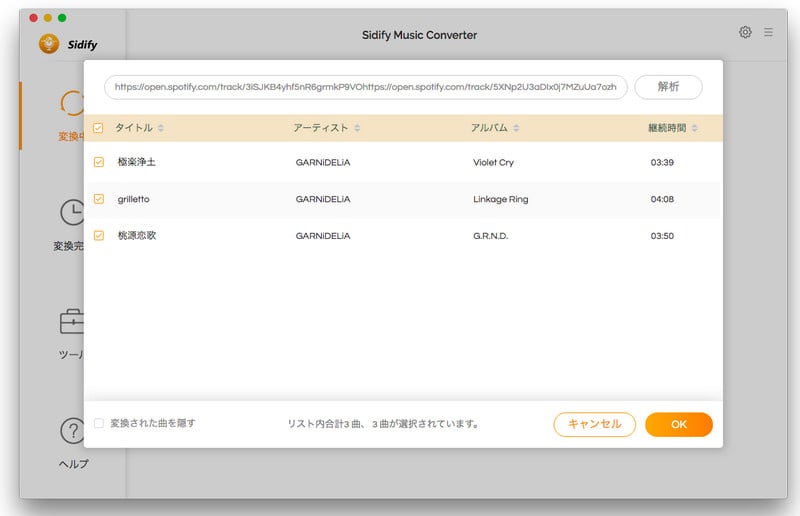Click the 03:50 duration cell

click(662, 236)
